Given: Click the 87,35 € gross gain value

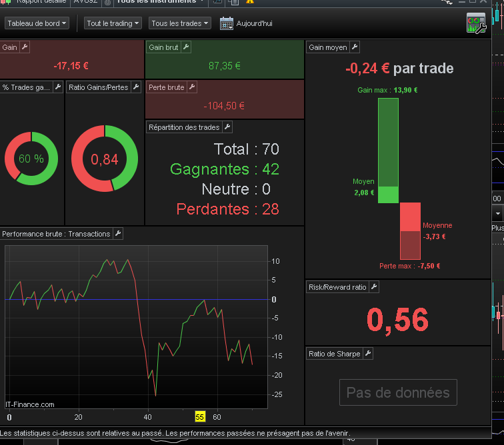Looking at the screenshot, I should pyautogui.click(x=225, y=66).
